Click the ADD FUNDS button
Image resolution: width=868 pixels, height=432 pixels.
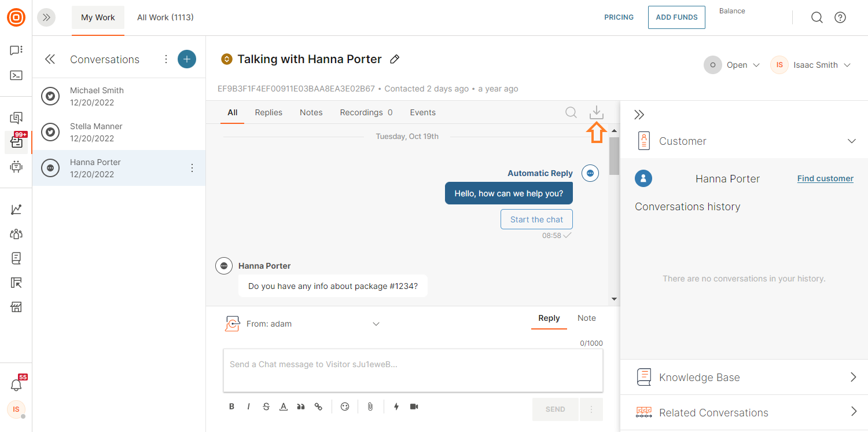[676, 17]
